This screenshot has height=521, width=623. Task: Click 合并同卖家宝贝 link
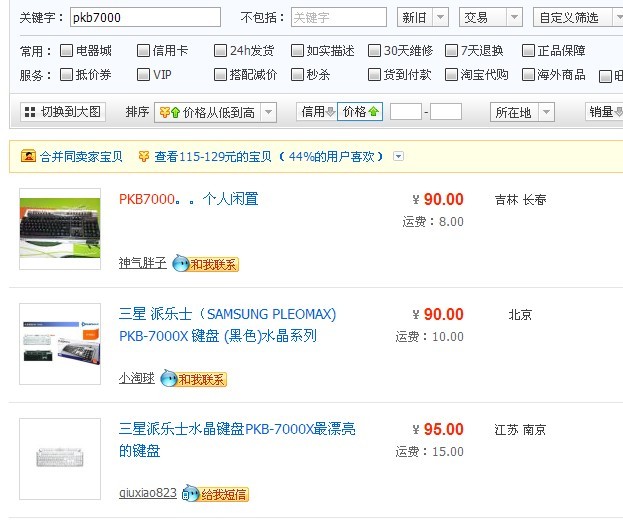81,157
